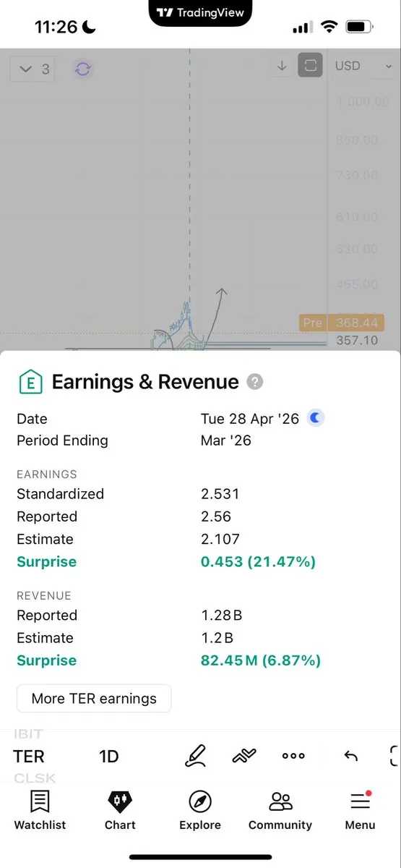The width and height of the screenshot is (401, 868).
Task: Tap the More TER earnings button
Action: (94, 699)
